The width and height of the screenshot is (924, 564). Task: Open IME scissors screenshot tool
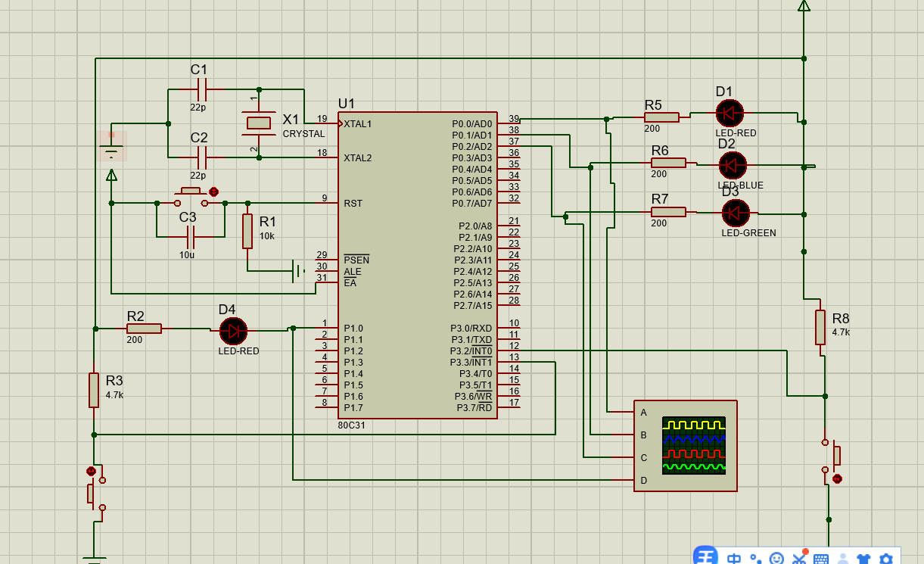coord(799,559)
